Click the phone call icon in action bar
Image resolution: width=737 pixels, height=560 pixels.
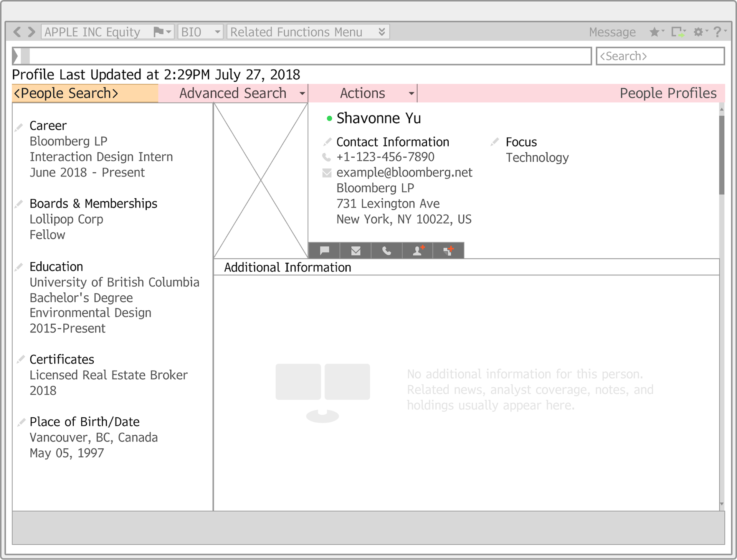pyautogui.click(x=387, y=250)
